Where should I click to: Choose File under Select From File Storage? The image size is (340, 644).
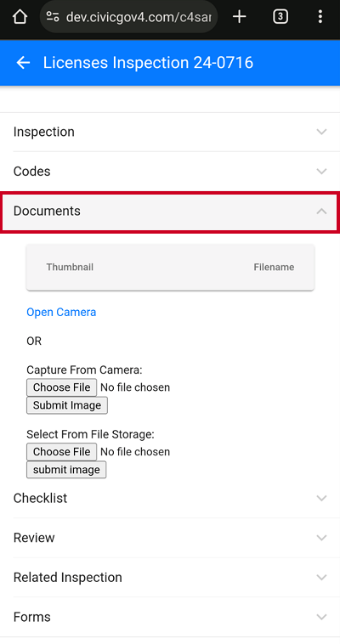click(x=62, y=452)
